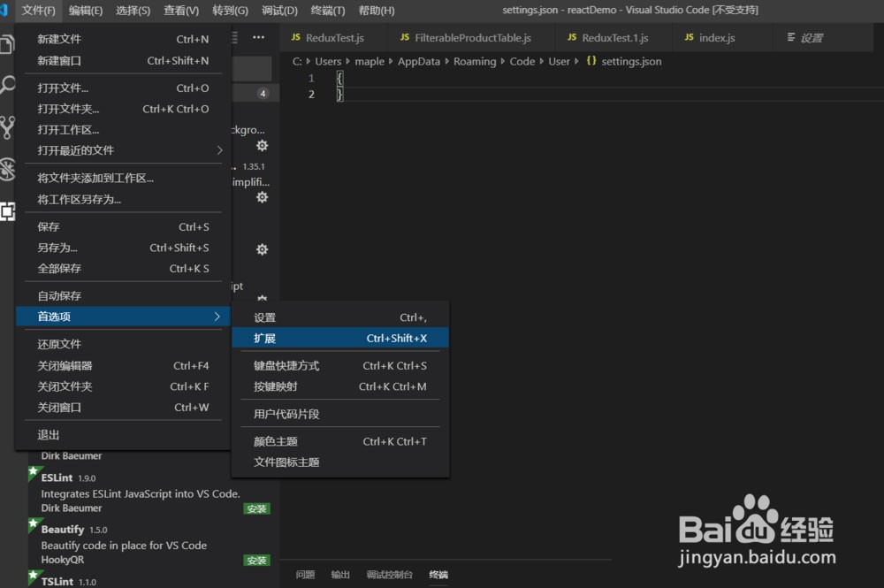Open the 终端 panel tab
Viewport: 884px width, 588px height.
point(438,575)
